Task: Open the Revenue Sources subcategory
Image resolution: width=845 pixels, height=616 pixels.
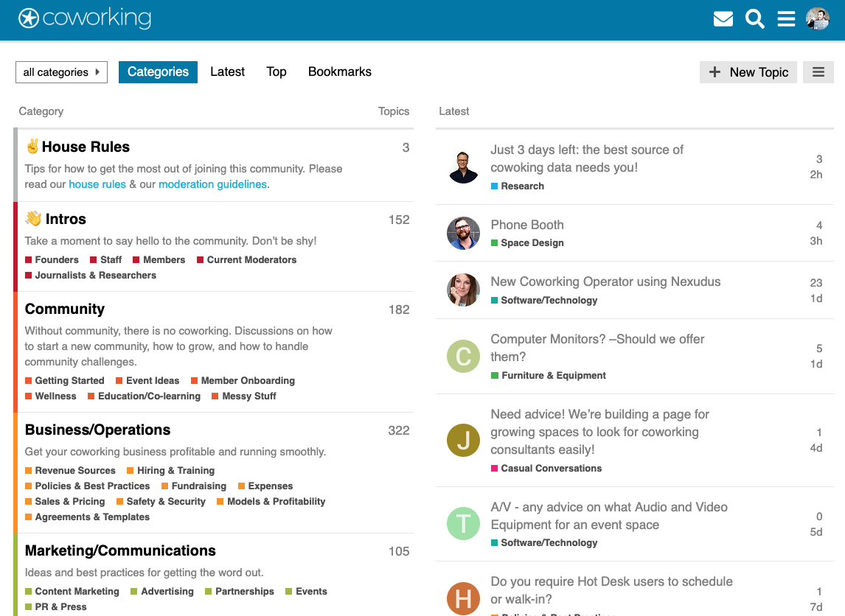Action: (x=71, y=471)
